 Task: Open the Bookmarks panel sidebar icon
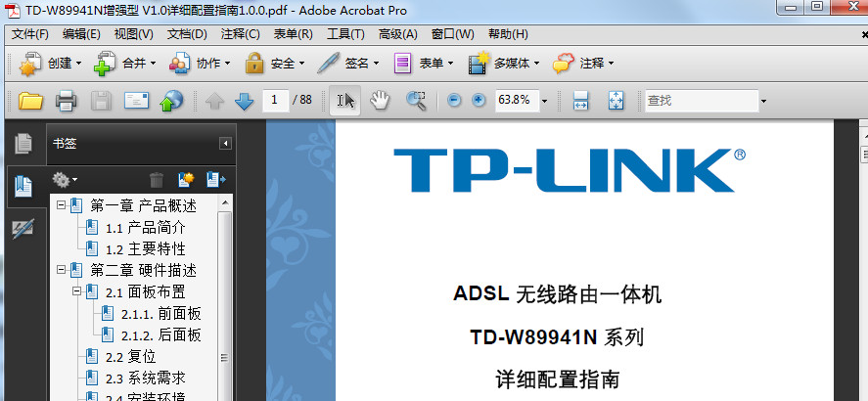pyautogui.click(x=23, y=187)
